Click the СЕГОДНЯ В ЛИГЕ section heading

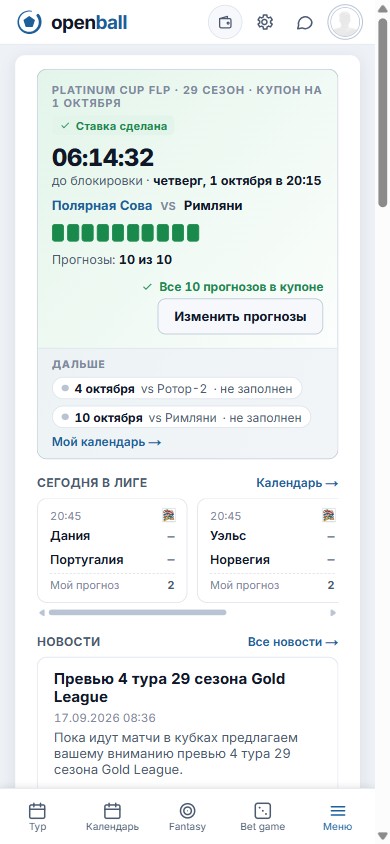[92, 483]
